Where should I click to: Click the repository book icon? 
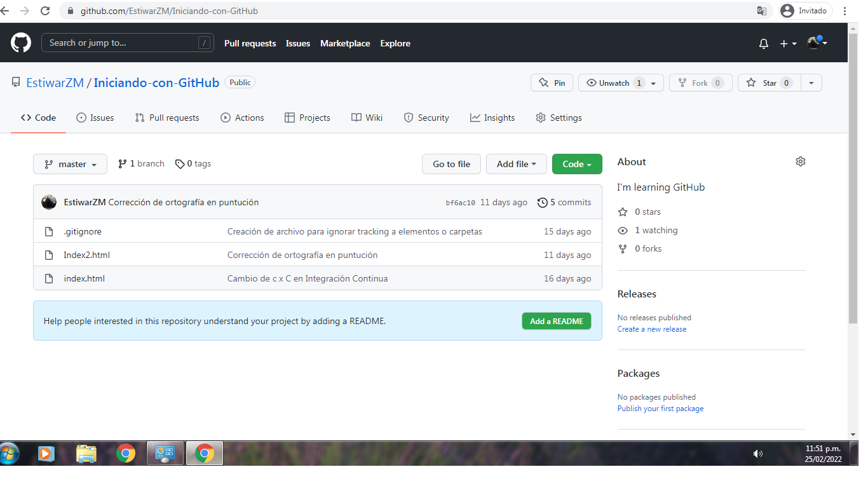pos(16,83)
